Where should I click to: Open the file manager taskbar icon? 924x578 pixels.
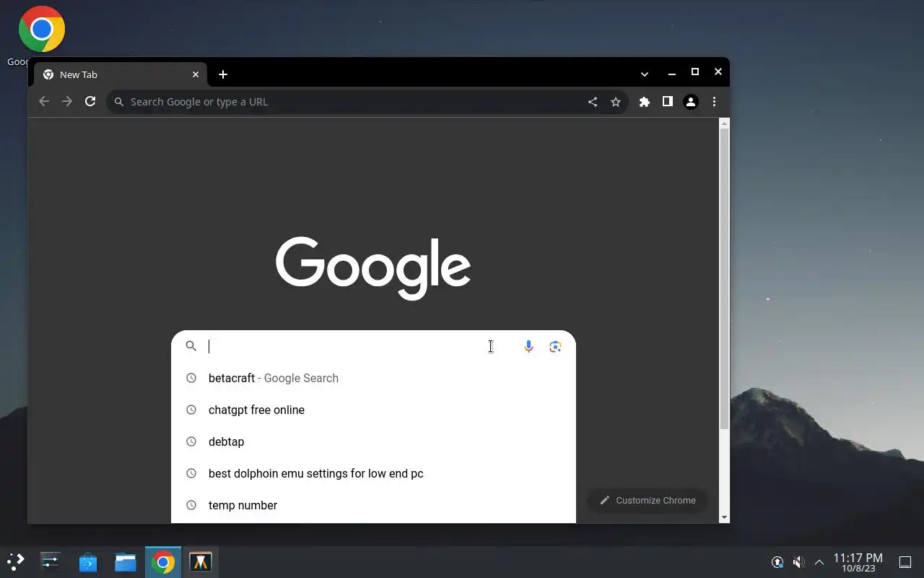(126, 561)
